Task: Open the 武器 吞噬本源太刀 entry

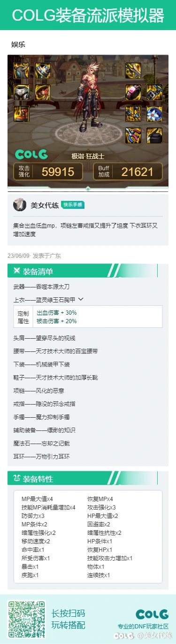Action: (42, 286)
